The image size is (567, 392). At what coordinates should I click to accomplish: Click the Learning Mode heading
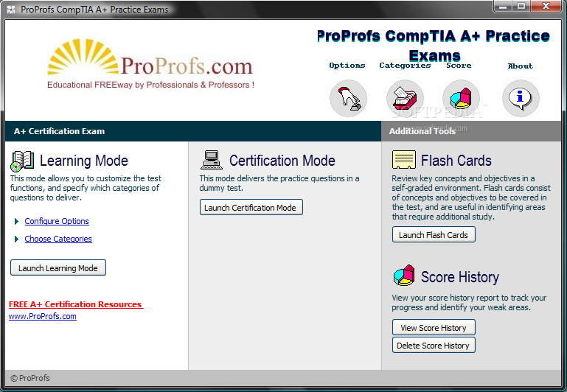tap(84, 161)
